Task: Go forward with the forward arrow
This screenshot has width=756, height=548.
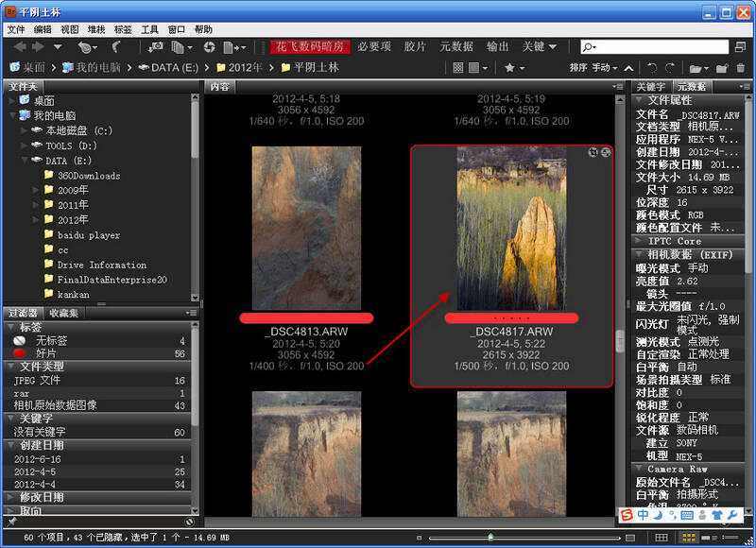Action: pos(38,46)
